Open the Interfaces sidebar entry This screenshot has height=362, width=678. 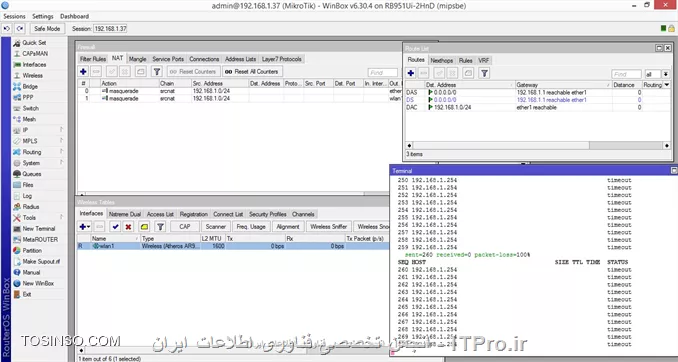[34, 64]
